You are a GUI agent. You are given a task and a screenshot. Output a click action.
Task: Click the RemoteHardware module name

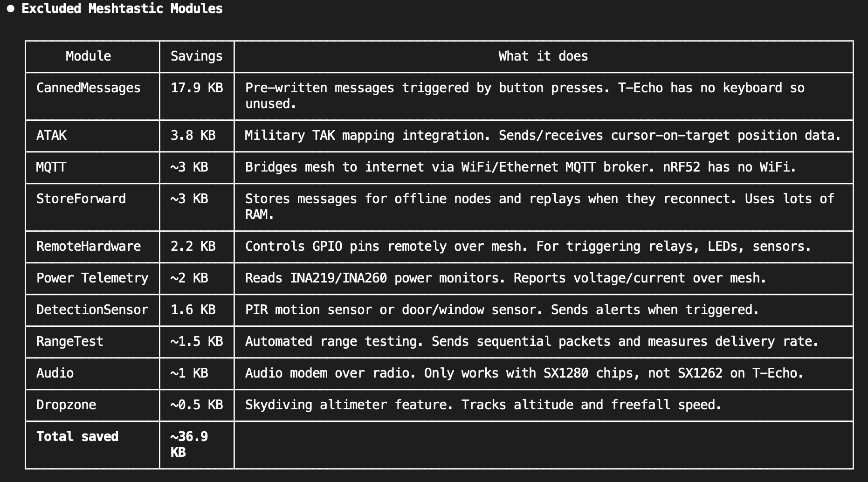pyautogui.click(x=88, y=247)
